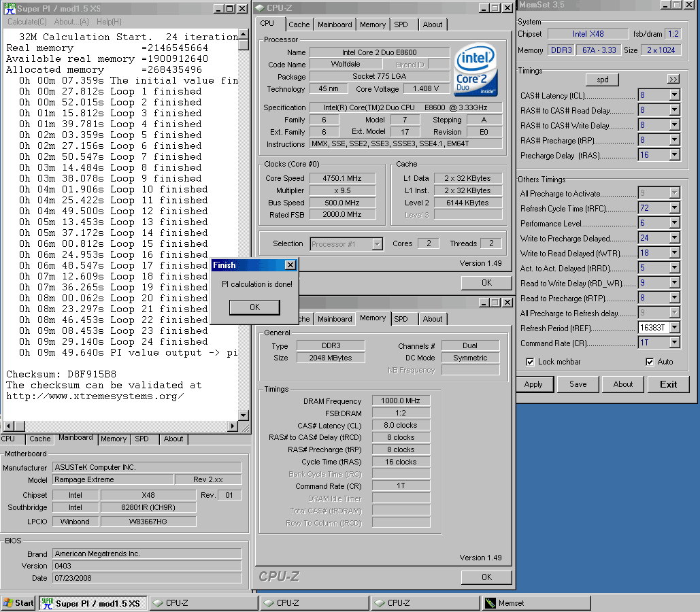Click the Super PI title bar icon
The image size is (700, 612).
tap(10, 8)
